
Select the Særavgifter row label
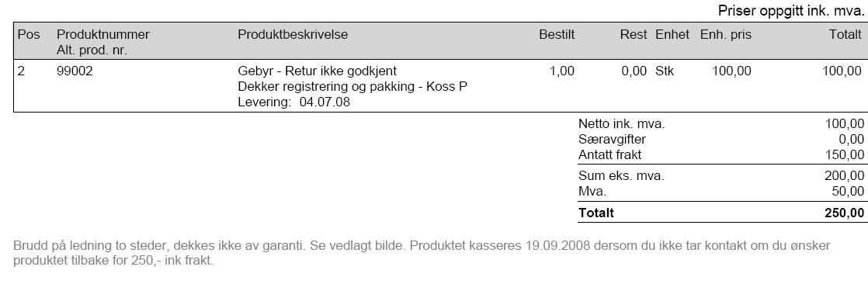click(x=612, y=140)
